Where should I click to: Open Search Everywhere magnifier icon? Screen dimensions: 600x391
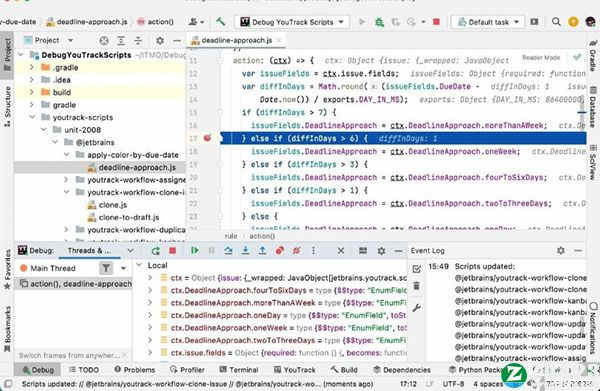coord(556,22)
